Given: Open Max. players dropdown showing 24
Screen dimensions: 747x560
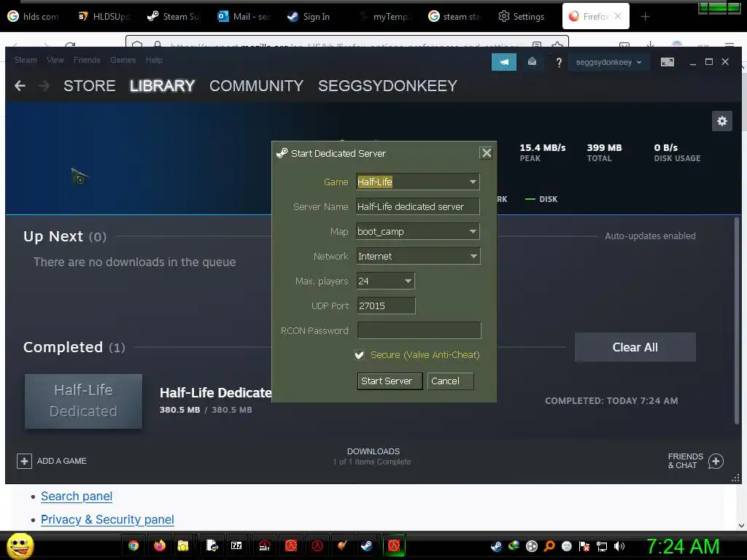Looking at the screenshot, I should pyautogui.click(x=385, y=281).
